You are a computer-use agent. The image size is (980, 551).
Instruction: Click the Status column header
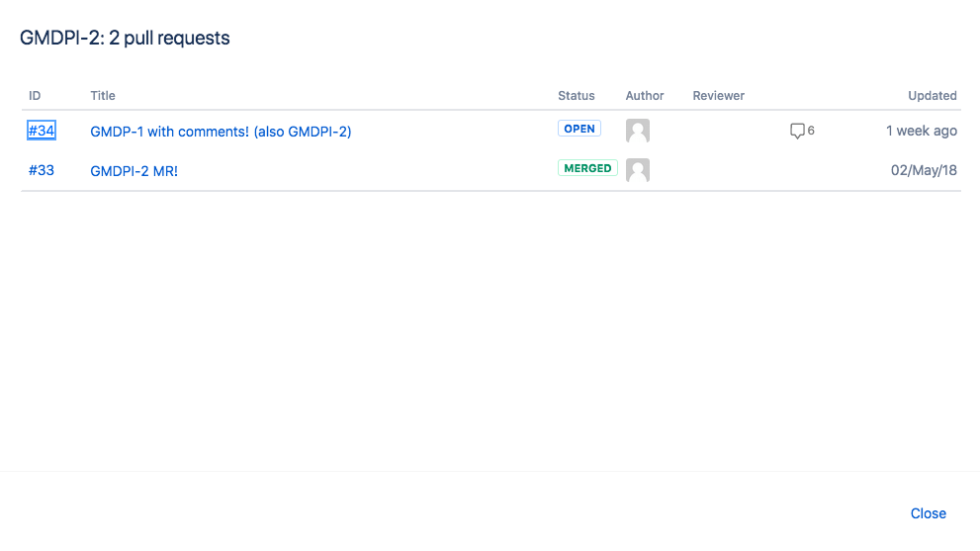tap(577, 96)
